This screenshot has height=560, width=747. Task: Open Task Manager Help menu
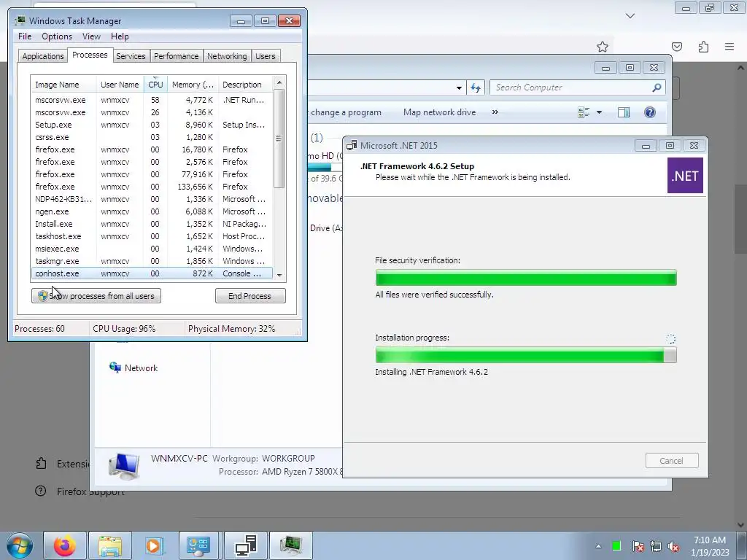120,36
